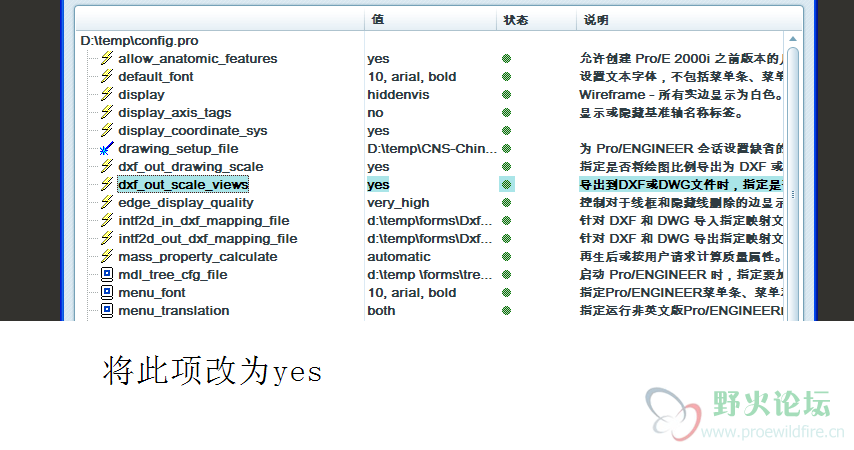Click value 'very_high' for edge_display_quality
The width and height of the screenshot is (854, 450).
(x=398, y=202)
